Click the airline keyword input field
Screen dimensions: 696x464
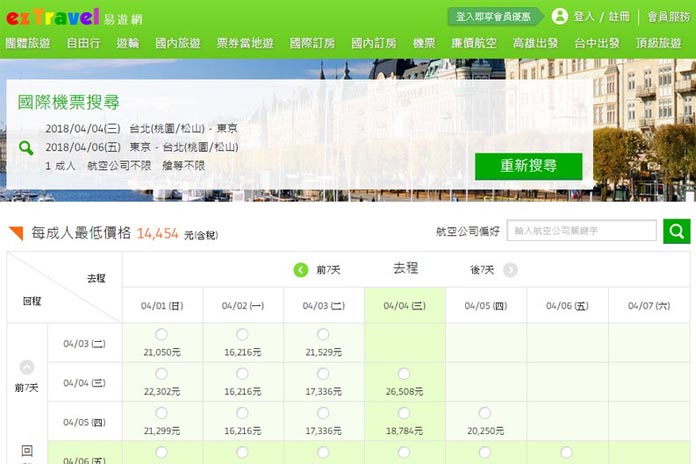click(x=582, y=231)
